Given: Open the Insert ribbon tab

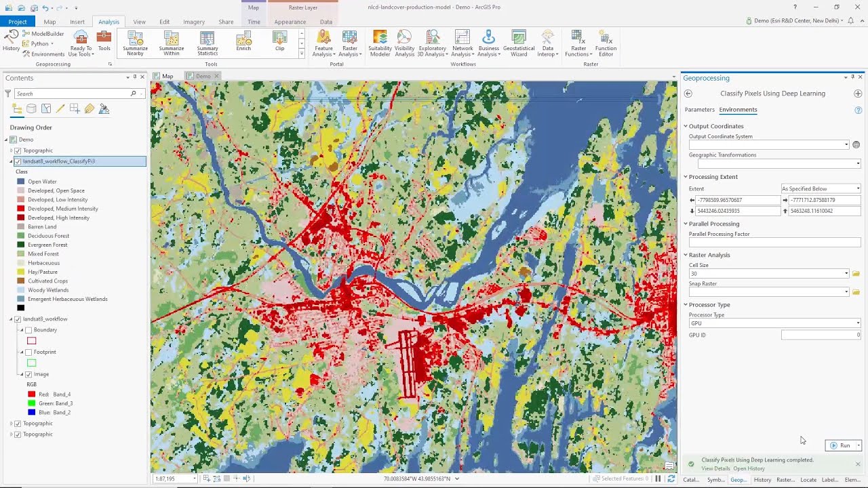Looking at the screenshot, I should click(77, 22).
